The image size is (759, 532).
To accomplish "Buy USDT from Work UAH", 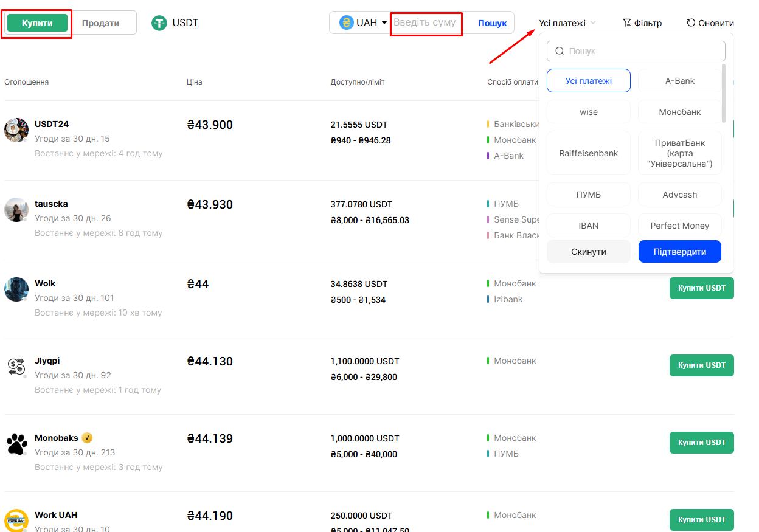I will pos(702,520).
